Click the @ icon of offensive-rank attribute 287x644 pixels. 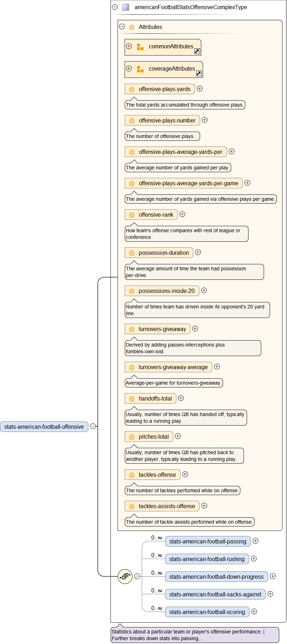[x=132, y=215]
